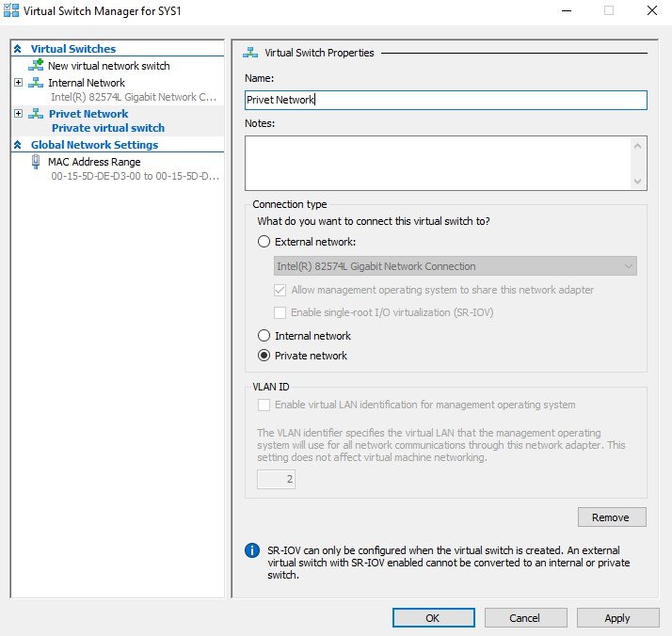This screenshot has width=672, height=636.
Task: Expand the Privet Network tree node
Action: (x=18, y=114)
